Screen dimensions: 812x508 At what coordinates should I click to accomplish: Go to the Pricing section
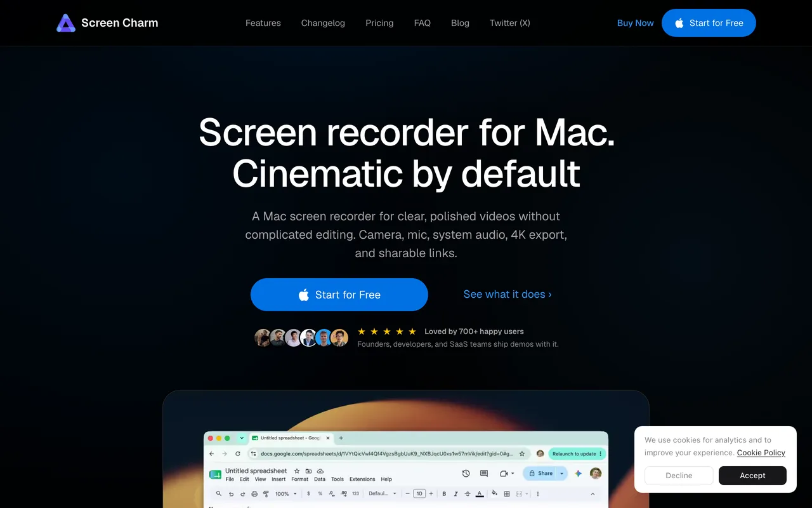coord(379,23)
